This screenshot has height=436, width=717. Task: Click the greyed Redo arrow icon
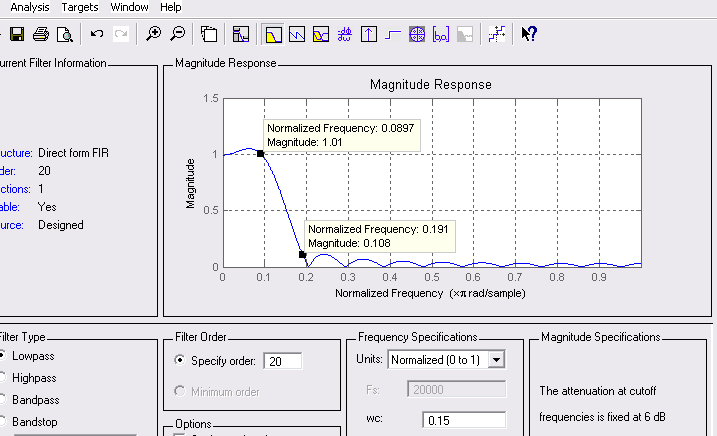121,34
